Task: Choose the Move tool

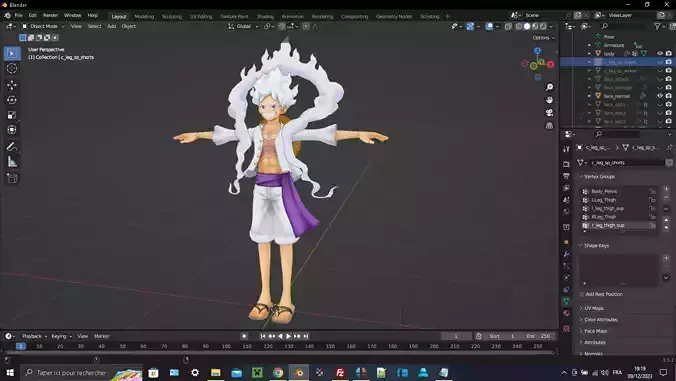Action: click(12, 85)
